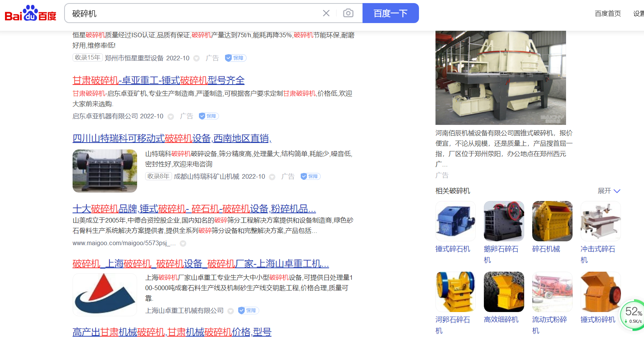Open the 鹅卵石碎石机 label link
The height and width of the screenshot is (342, 644).
pos(501,254)
